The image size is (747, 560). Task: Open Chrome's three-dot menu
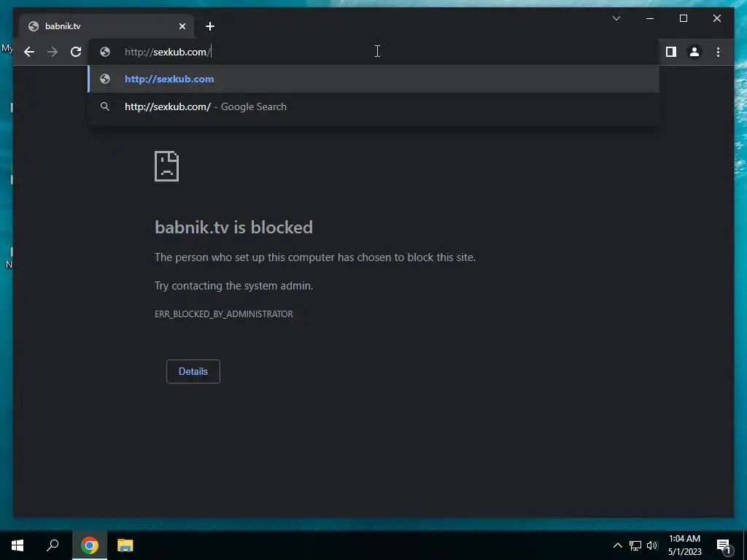click(x=718, y=52)
